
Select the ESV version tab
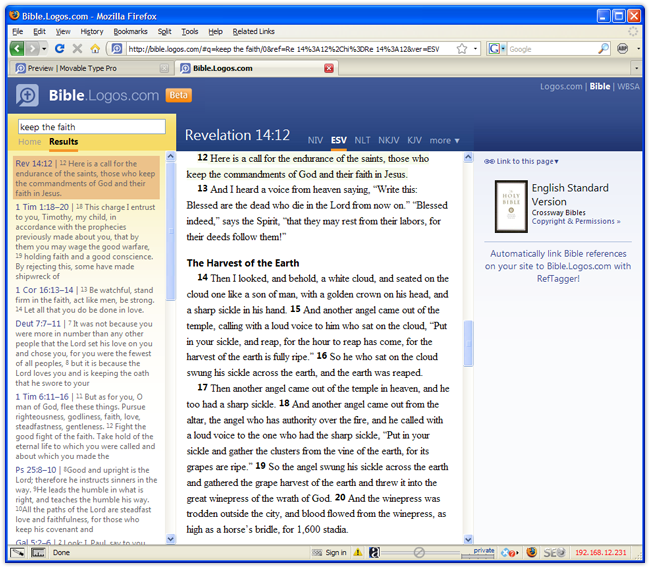point(339,140)
